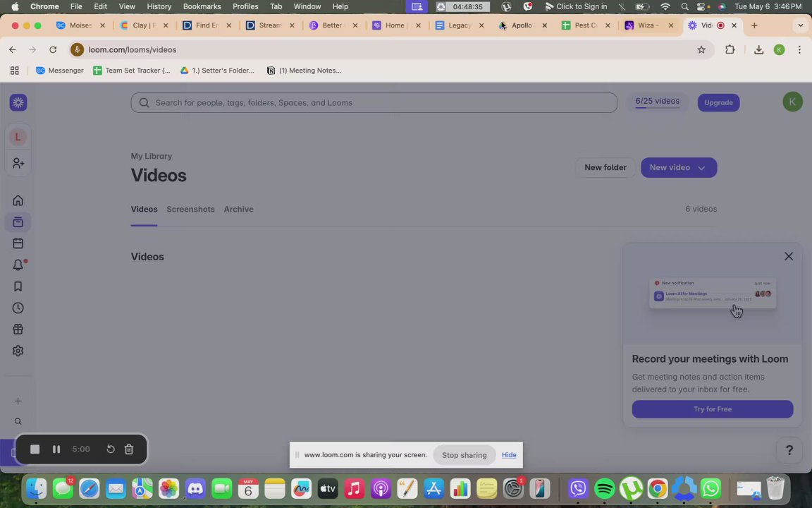
Task: Stop the Loom recording
Action: tap(35, 449)
